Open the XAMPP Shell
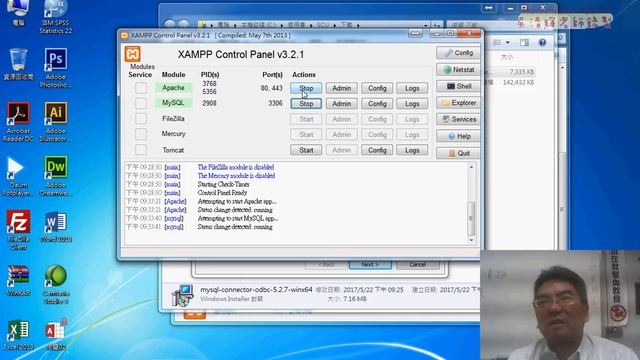The image size is (640, 360). pos(458,86)
